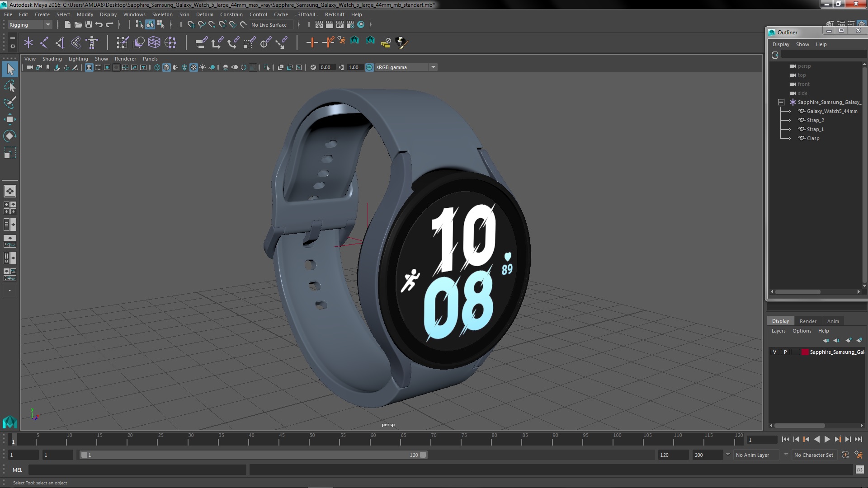The height and width of the screenshot is (488, 868).
Task: Select the Locator tool on the Rigging shelf
Action: (x=28, y=43)
